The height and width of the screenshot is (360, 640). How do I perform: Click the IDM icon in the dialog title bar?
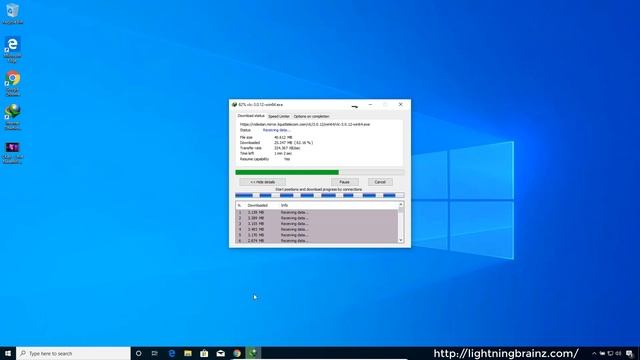pyautogui.click(x=234, y=105)
